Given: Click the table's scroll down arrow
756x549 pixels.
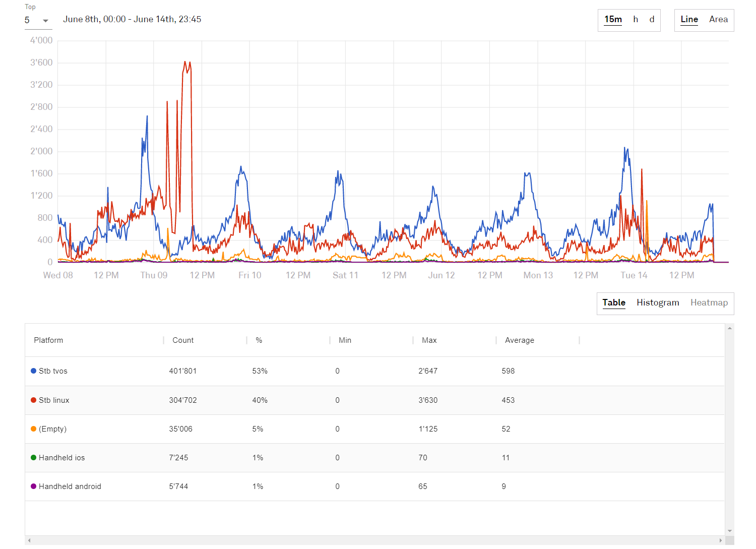Looking at the screenshot, I should tap(729, 531).
